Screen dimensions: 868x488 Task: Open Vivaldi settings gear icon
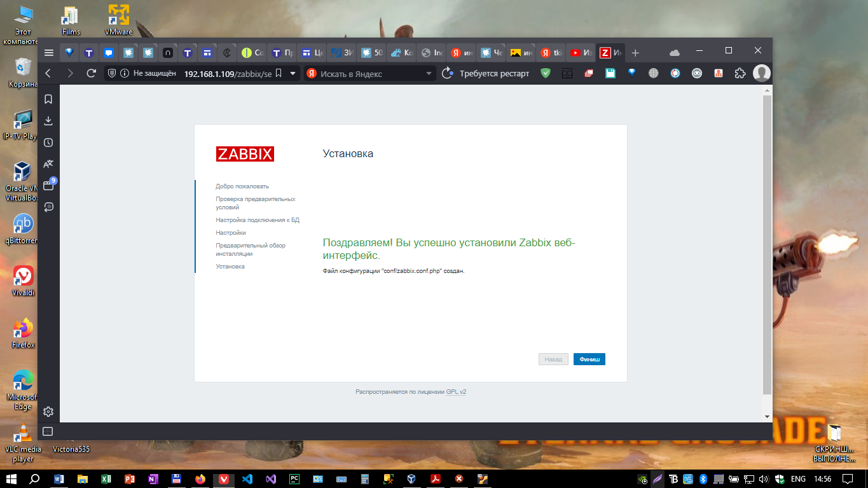[48, 412]
